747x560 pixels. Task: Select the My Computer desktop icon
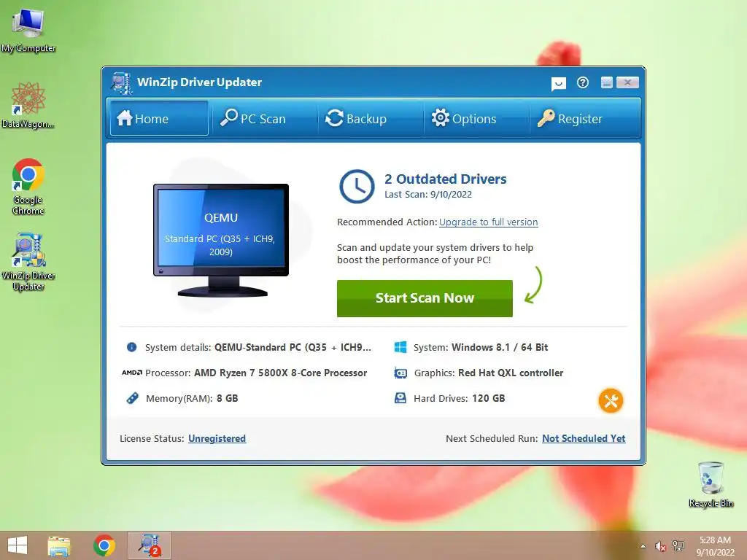tap(28, 31)
